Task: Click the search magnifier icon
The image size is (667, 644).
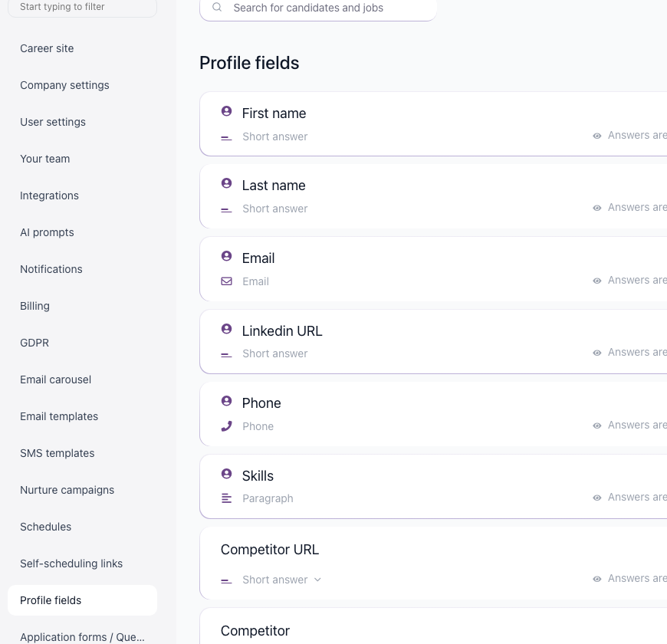Action: click(217, 7)
